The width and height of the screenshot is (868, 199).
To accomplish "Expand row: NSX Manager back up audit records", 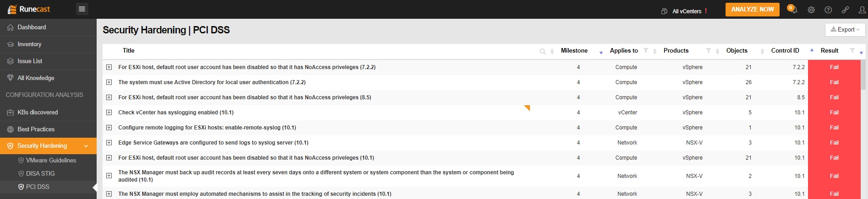I will click(109, 176).
